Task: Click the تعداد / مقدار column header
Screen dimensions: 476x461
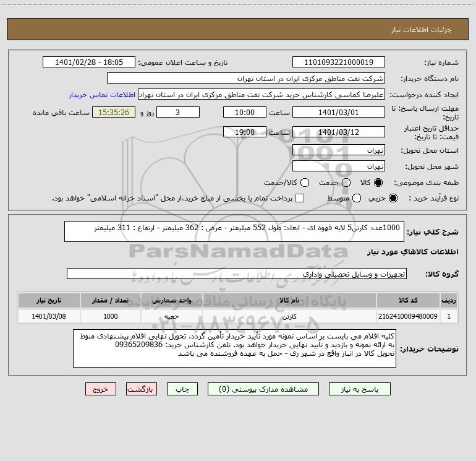Action: 111,300
